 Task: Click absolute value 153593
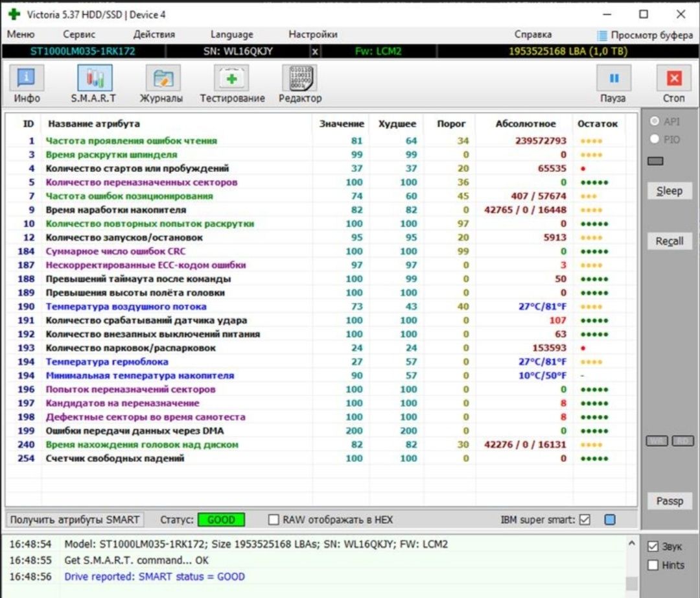pyautogui.click(x=549, y=348)
